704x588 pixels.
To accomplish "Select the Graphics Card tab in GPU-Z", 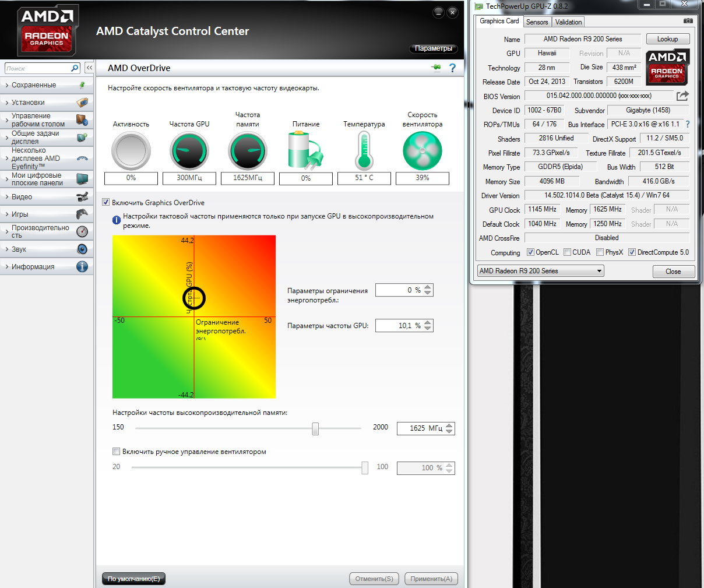I will 499,21.
